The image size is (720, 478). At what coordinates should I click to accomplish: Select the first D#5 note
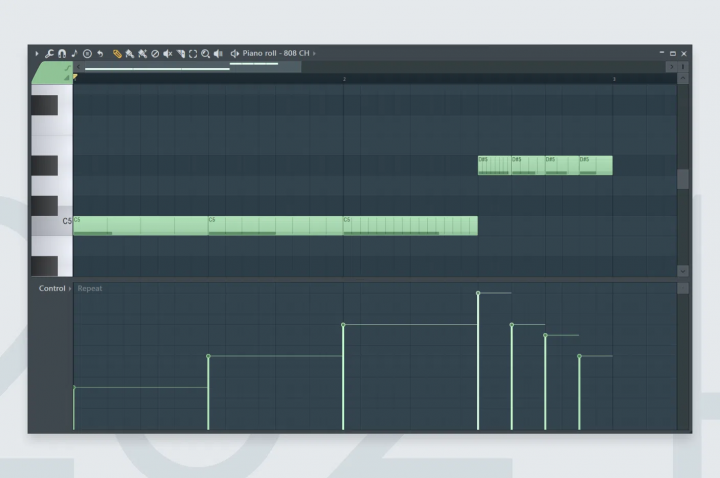point(495,165)
